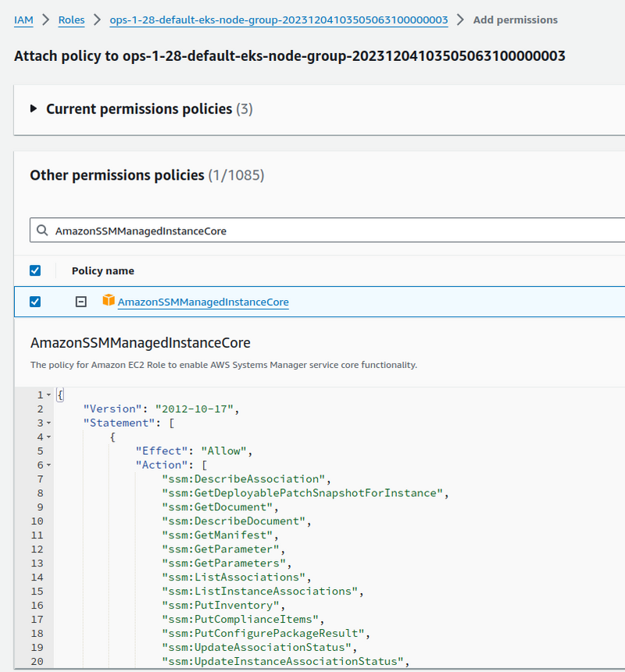Image resolution: width=625 pixels, height=672 pixels.
Task: Toggle the select-all policies checkbox
Action: [x=35, y=270]
